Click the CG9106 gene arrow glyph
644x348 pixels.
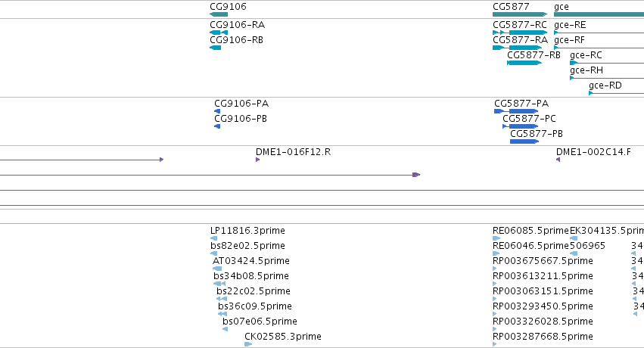click(219, 14)
